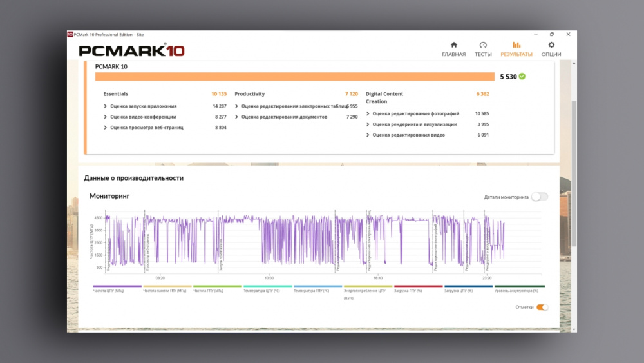Click the scrollbar up arrow
The image size is (644, 363).
[x=573, y=63]
